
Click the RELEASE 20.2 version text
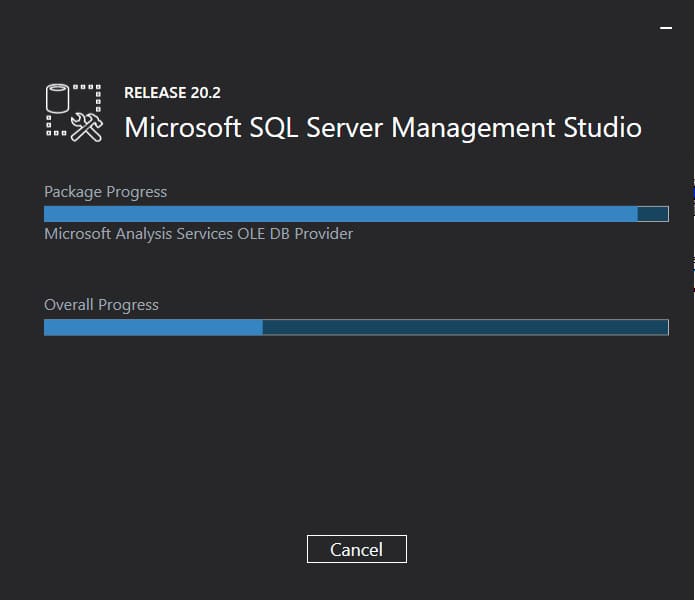click(172, 93)
